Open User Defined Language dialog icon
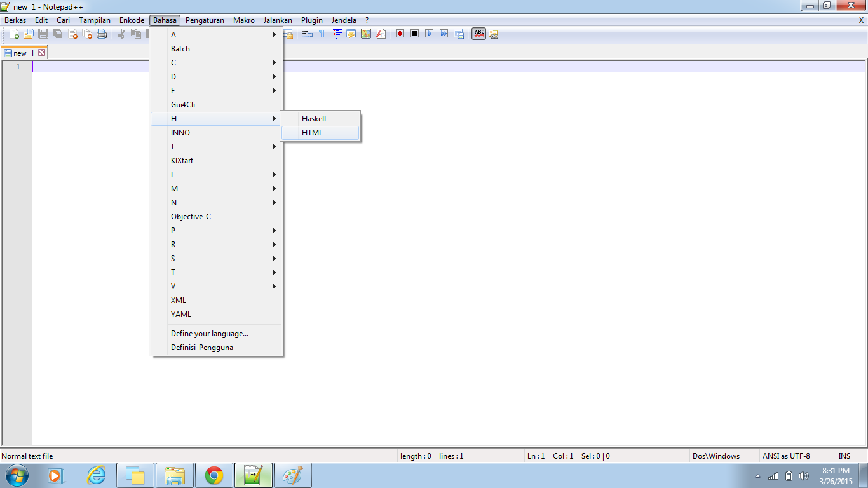 coord(351,34)
